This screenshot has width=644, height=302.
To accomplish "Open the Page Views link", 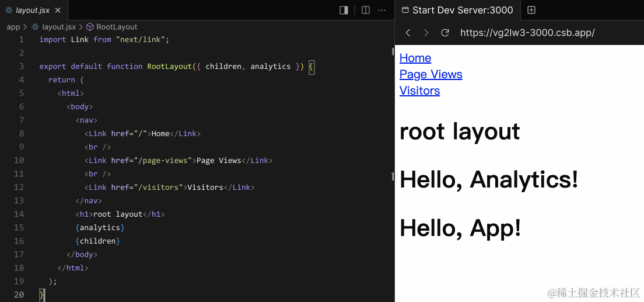I will pyautogui.click(x=430, y=74).
